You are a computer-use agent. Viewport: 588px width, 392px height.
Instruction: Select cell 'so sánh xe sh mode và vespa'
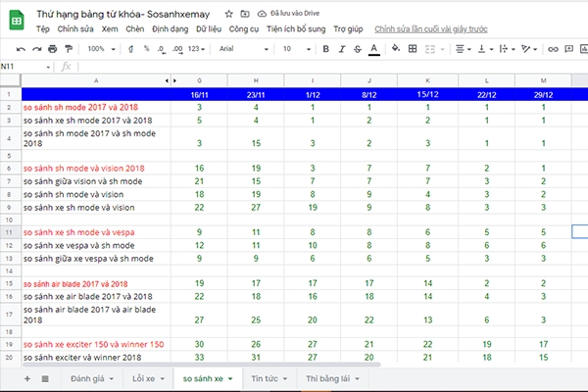96,232
